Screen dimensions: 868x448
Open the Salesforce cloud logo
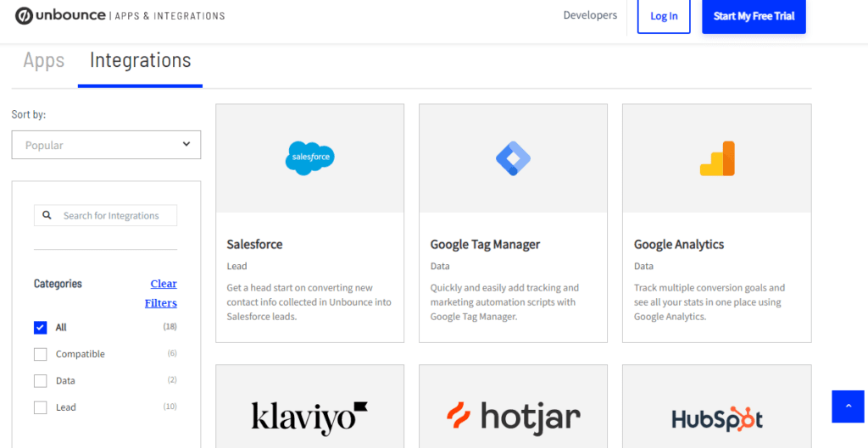[x=310, y=158]
